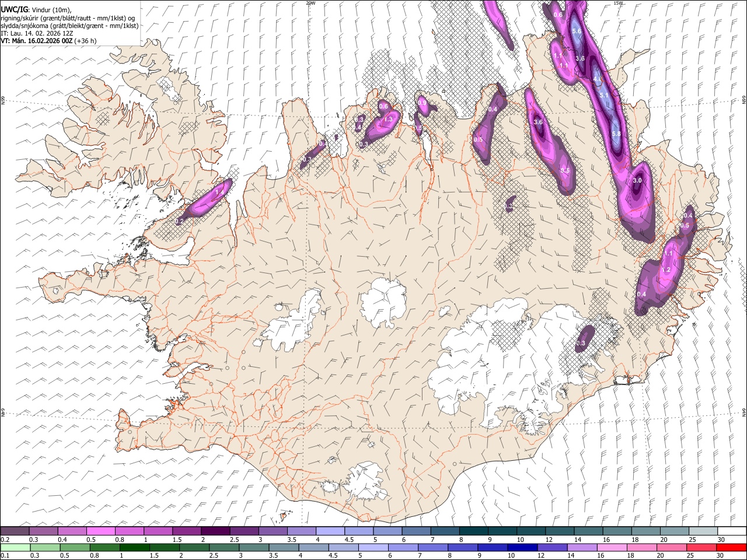
Task: Click the 1.4 snowfall value in west Iceland
Action: (x=219, y=192)
